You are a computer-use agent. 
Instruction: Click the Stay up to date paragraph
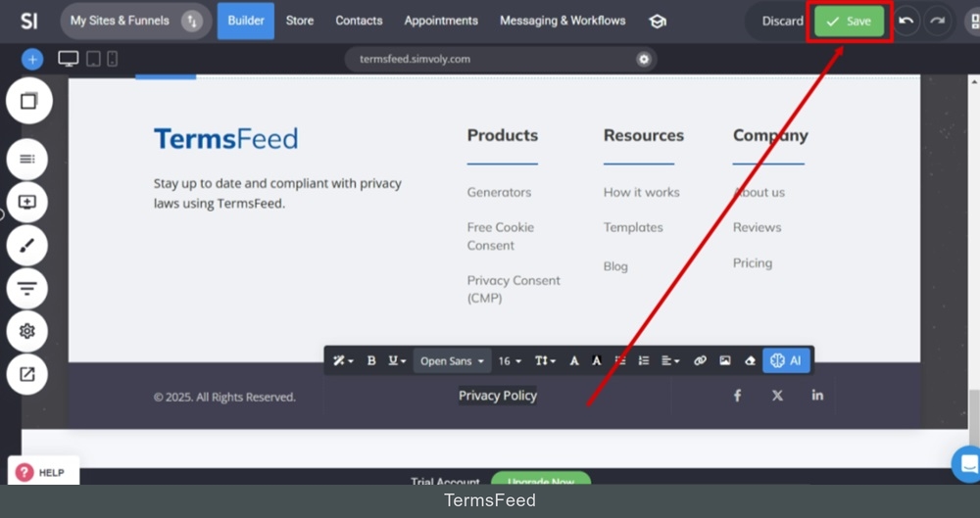pos(277,193)
